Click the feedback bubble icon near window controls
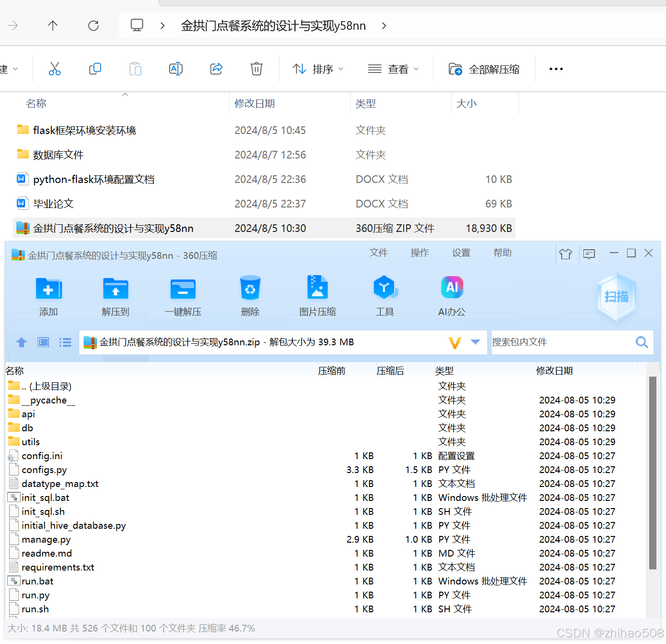 tap(589, 254)
